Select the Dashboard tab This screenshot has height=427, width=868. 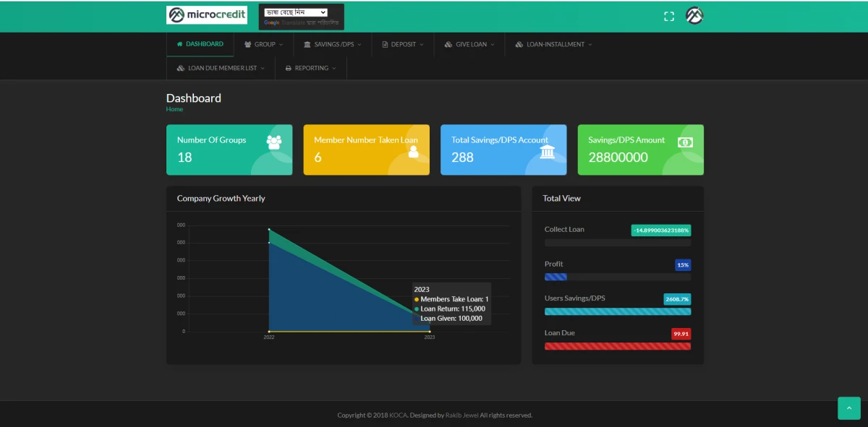pyautogui.click(x=200, y=44)
